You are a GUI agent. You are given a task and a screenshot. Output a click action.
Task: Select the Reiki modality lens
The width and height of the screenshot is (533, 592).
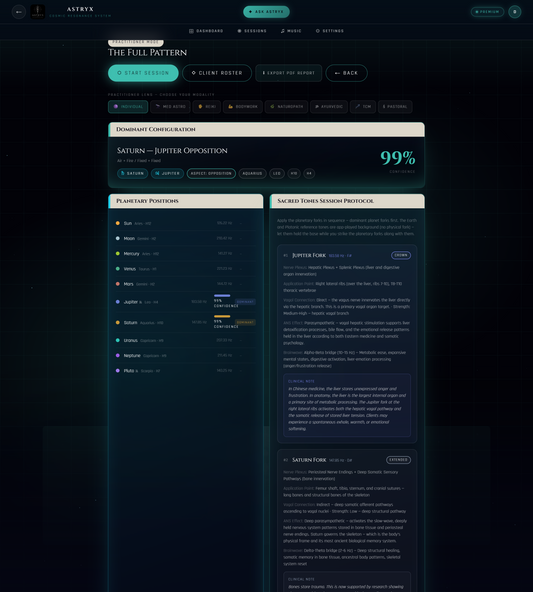(207, 107)
